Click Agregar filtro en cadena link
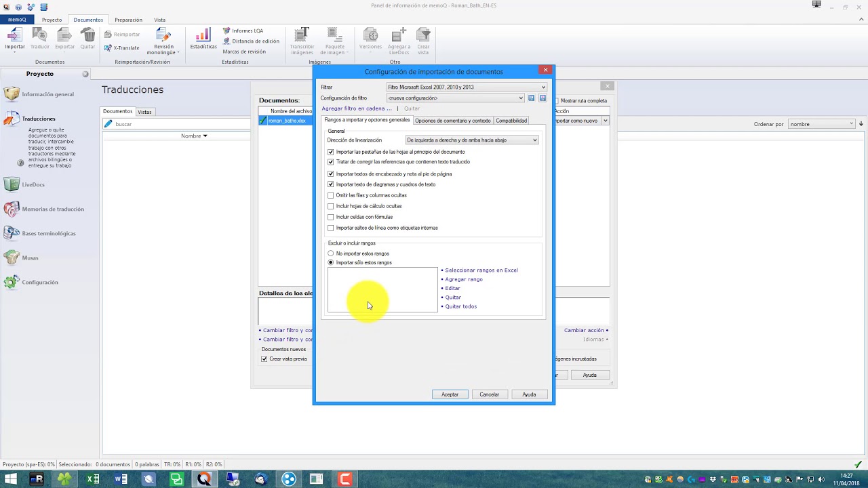Viewport: 868px width, 488px height. coord(357,108)
